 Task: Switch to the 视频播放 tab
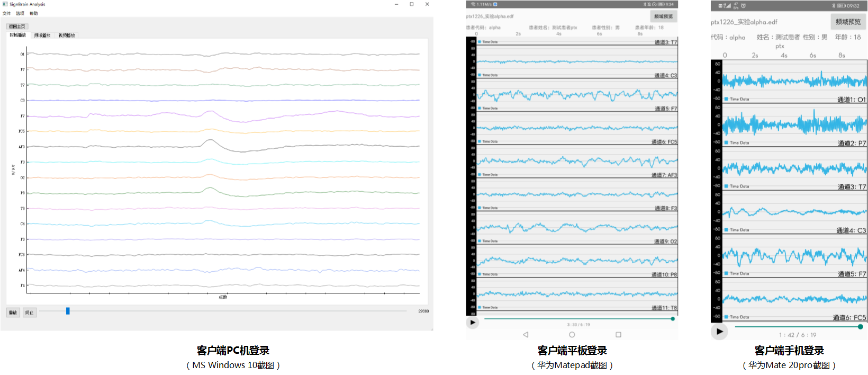coord(67,35)
